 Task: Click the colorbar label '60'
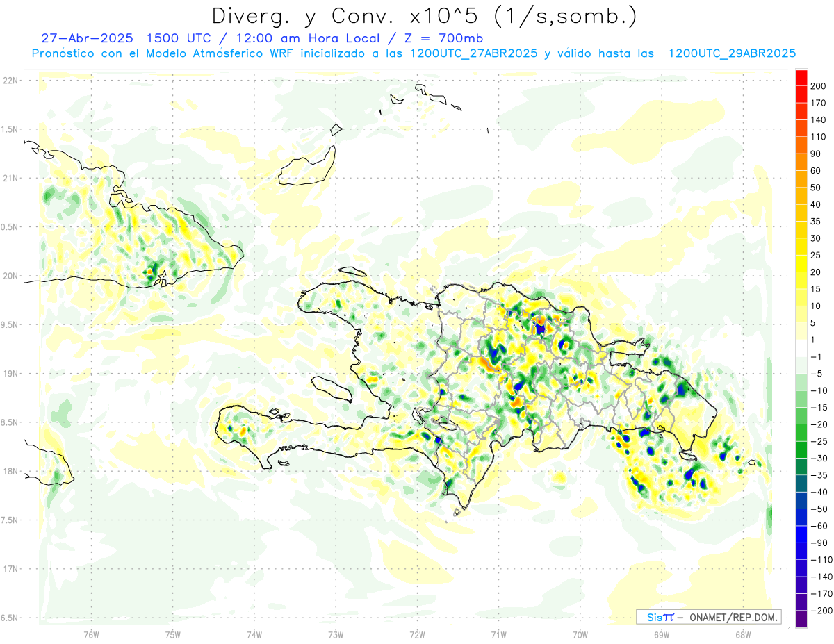tap(816, 171)
